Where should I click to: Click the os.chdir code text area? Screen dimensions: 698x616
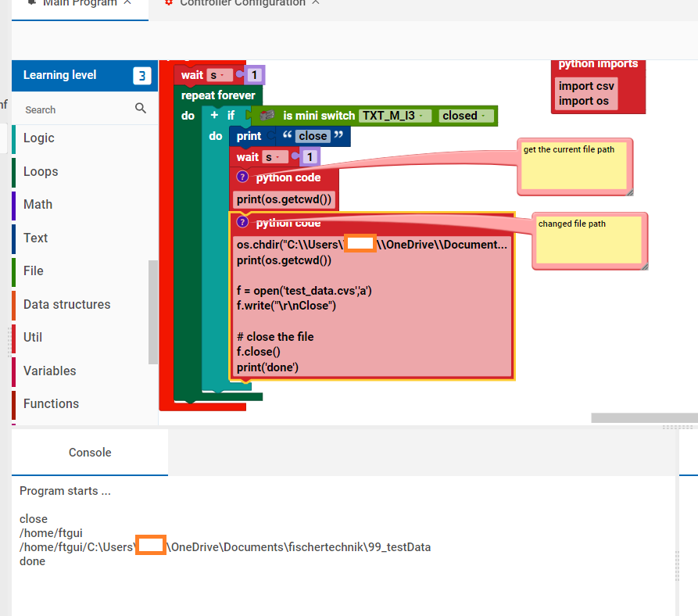(x=372, y=306)
